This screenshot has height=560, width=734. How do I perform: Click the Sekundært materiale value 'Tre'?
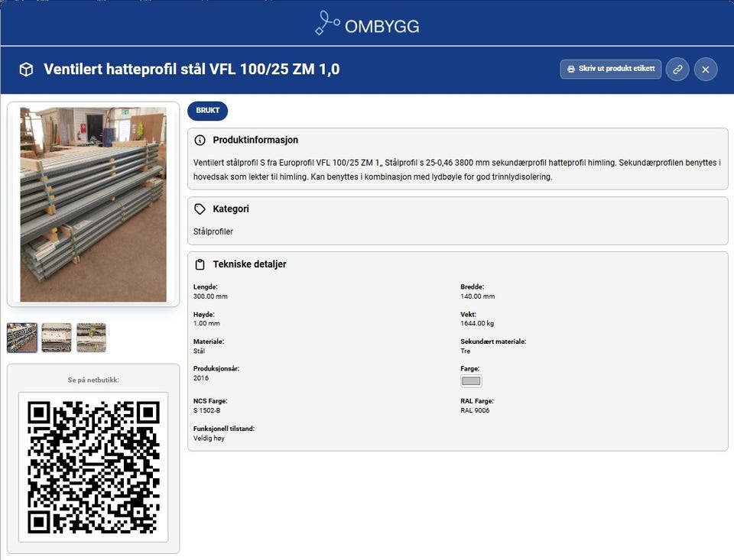click(466, 351)
